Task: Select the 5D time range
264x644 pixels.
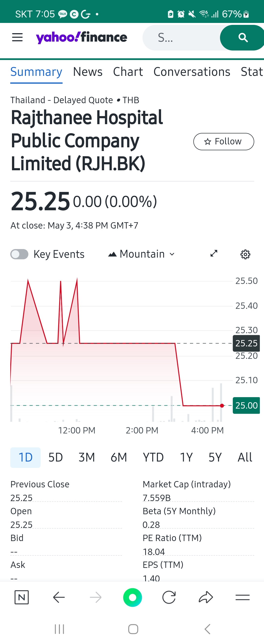Action: pos(55,457)
